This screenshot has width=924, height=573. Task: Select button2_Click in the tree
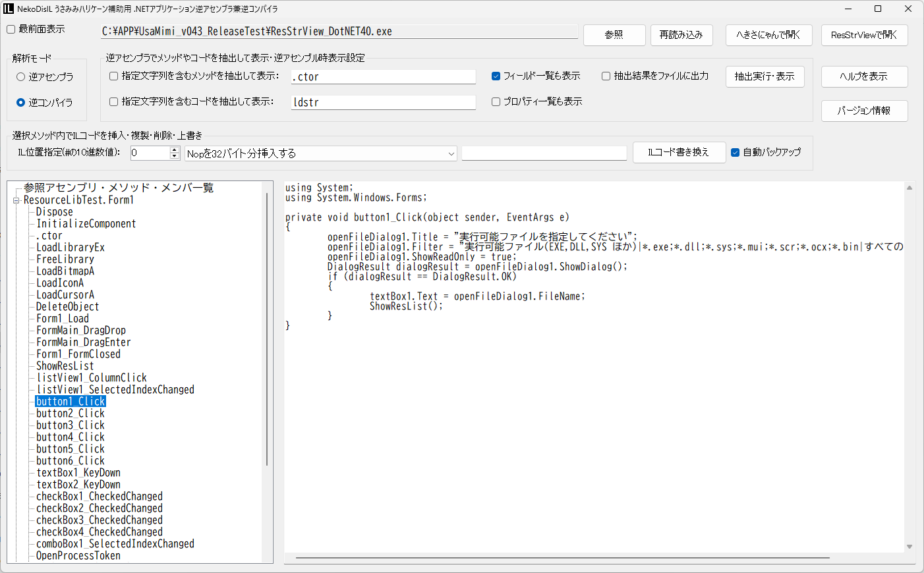click(71, 414)
